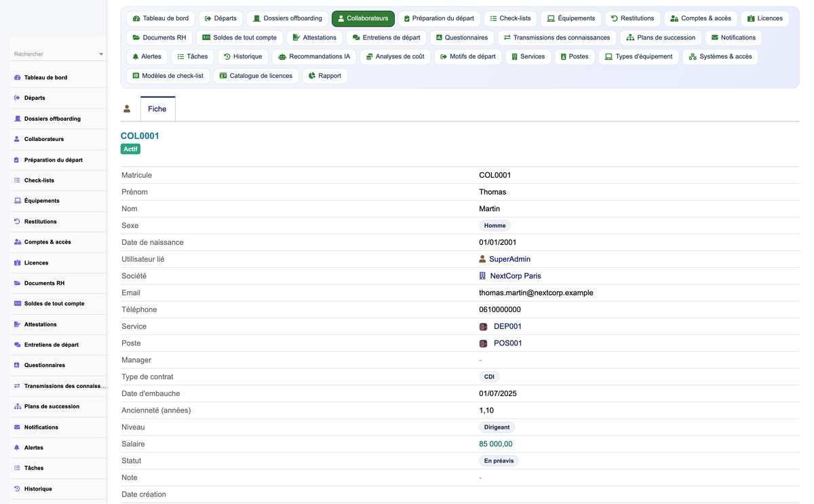Open the POS001 poste link
This screenshot has width=814, height=504.
[508, 343]
